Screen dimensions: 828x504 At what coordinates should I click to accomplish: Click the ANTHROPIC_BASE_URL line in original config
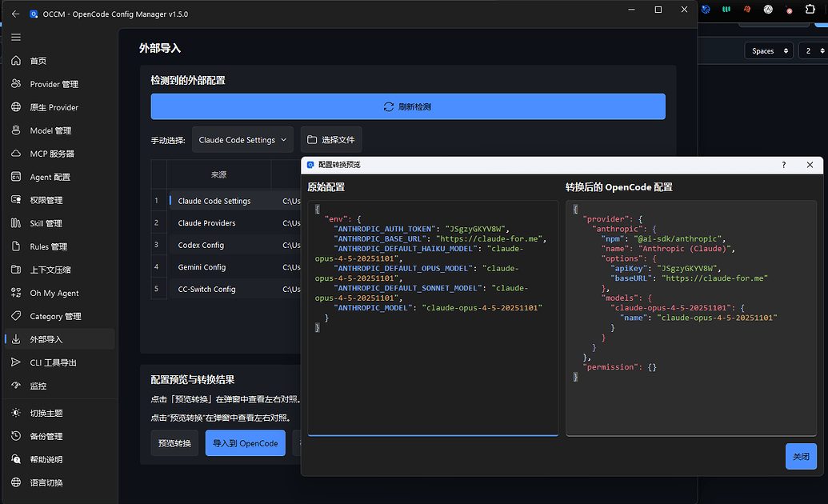(x=440, y=238)
